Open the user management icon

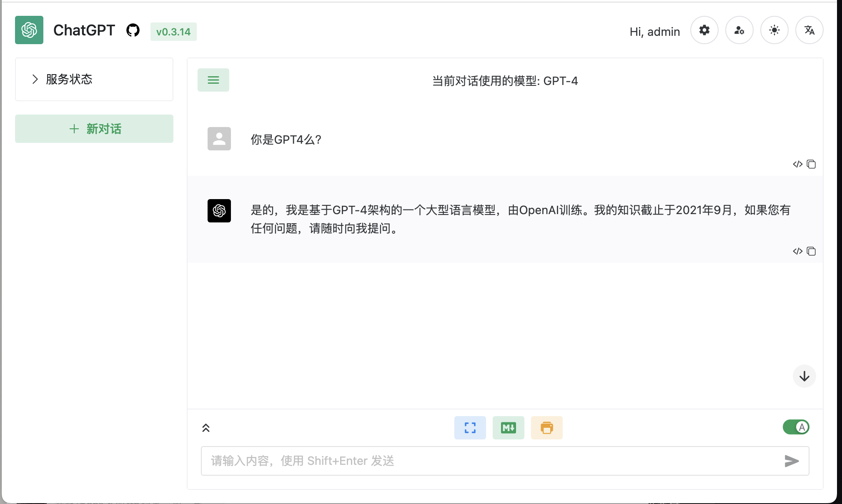(739, 30)
